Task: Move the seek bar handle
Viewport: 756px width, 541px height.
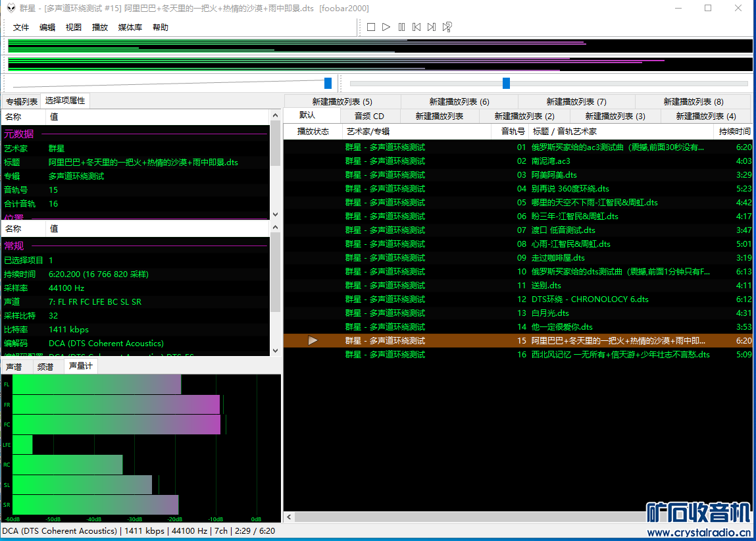Action: (506, 83)
